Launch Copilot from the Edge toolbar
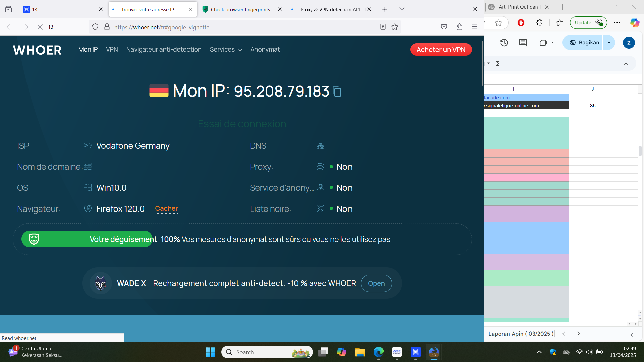Screen dimensions: 644x362 point(635,23)
